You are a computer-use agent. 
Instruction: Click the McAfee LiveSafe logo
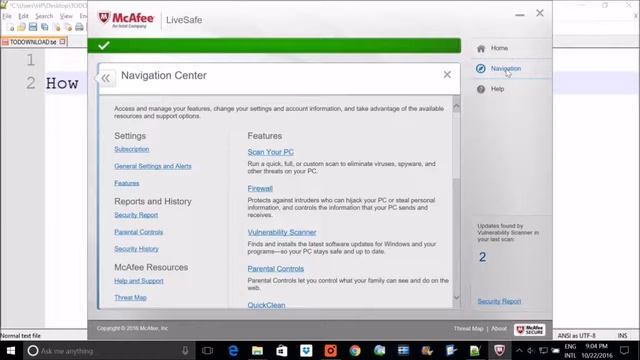pyautogui.click(x=126, y=20)
